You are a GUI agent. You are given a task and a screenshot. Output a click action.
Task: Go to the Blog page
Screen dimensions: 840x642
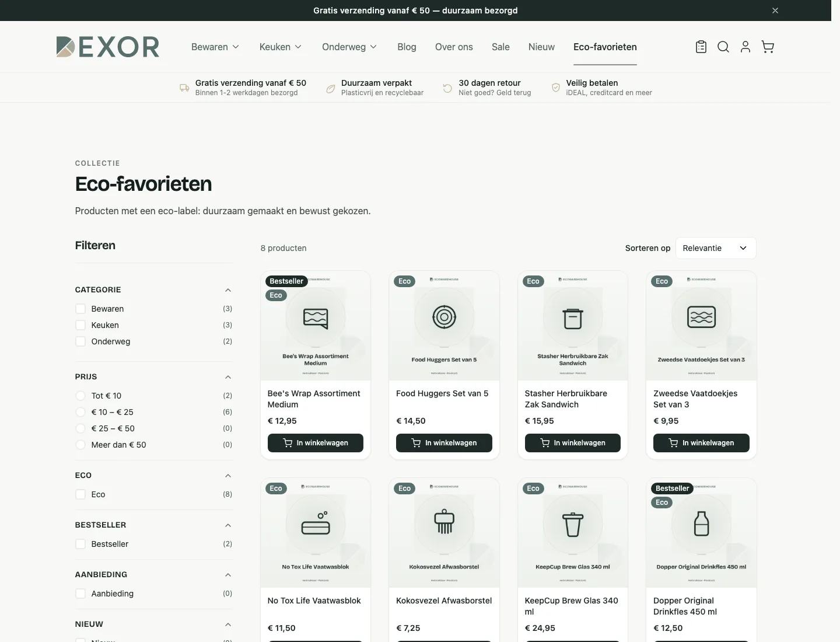[407, 47]
